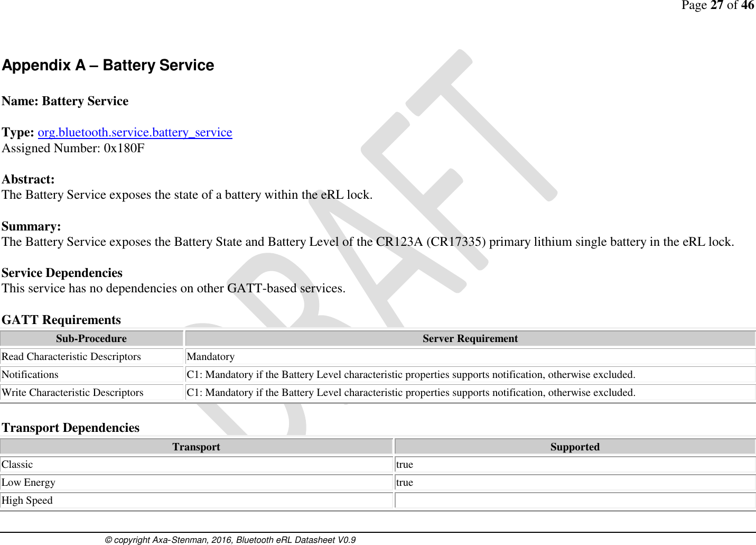Click the 'Transport' column header

(x=197, y=447)
